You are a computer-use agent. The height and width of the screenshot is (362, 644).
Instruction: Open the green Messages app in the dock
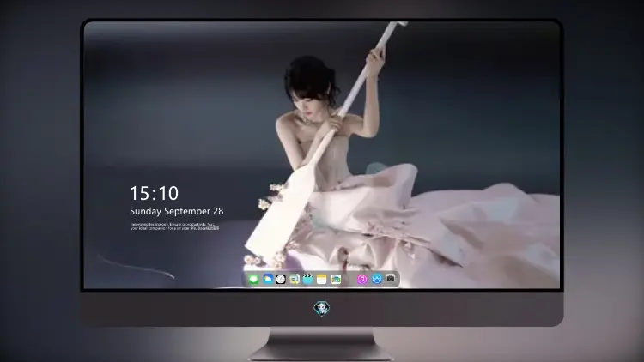254,280
